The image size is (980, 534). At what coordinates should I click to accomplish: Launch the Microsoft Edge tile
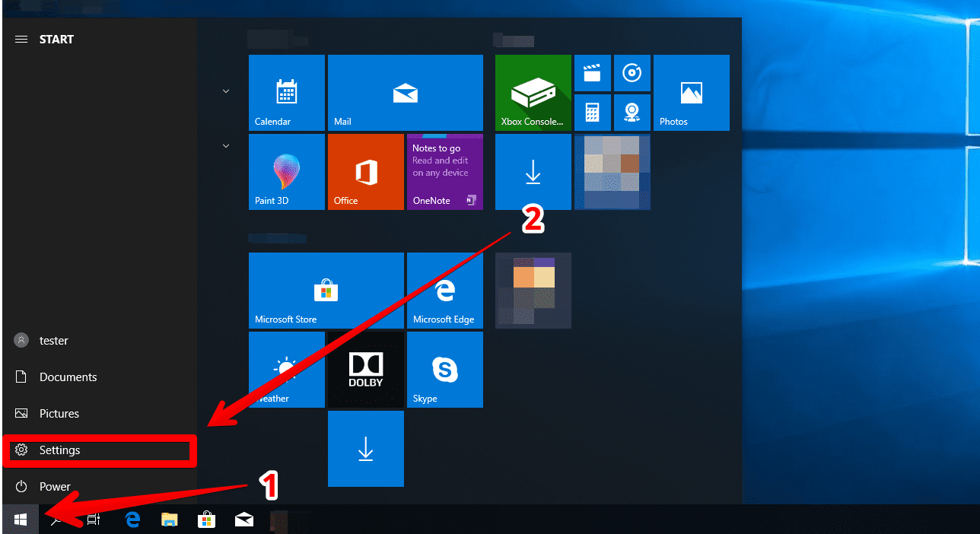(x=445, y=291)
